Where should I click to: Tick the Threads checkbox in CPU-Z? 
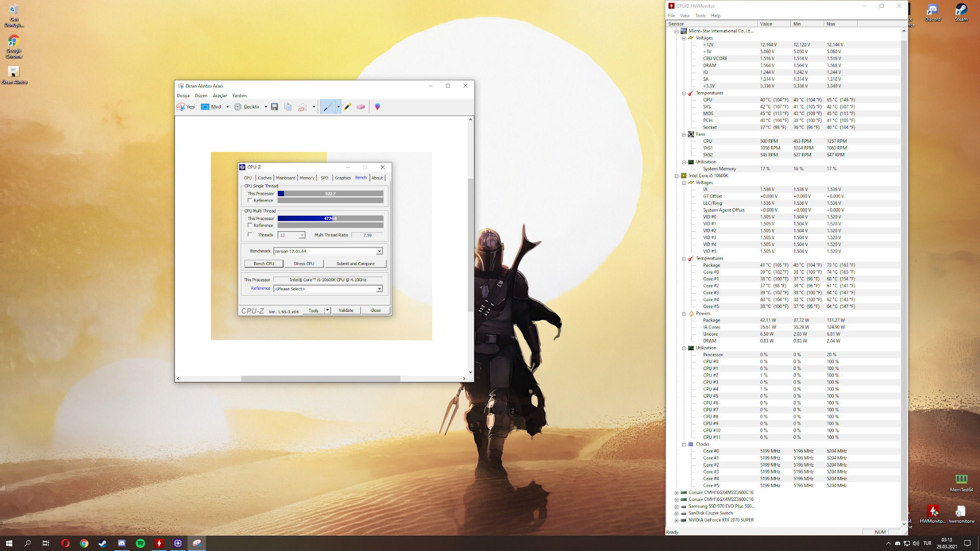(250, 235)
